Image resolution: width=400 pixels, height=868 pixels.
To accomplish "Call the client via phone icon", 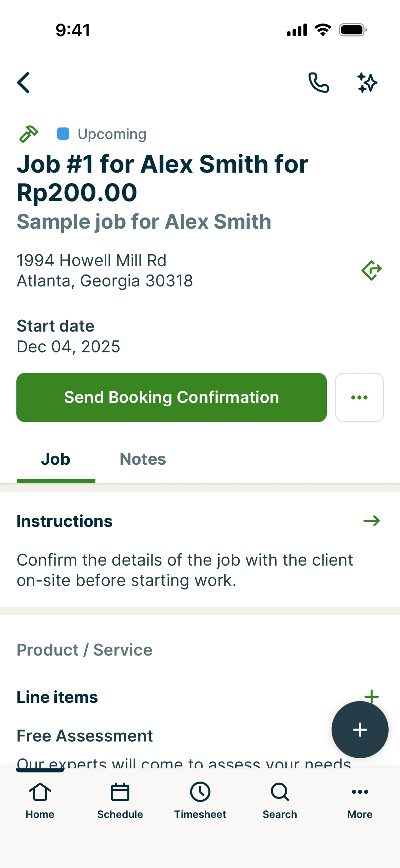I will 319,83.
